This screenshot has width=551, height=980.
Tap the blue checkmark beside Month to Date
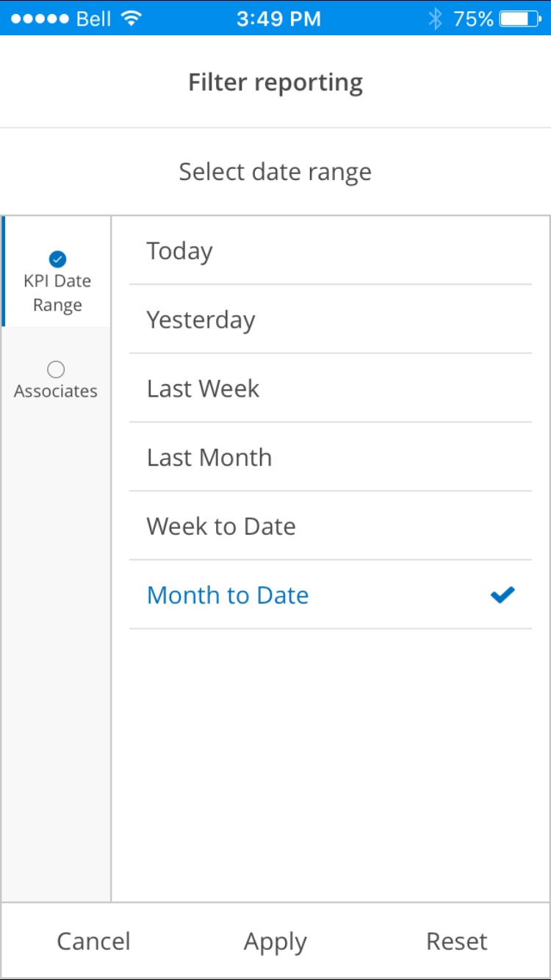coord(503,595)
